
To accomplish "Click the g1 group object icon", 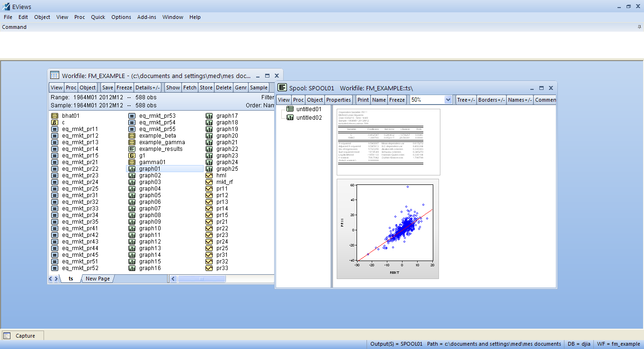I will pos(132,156).
